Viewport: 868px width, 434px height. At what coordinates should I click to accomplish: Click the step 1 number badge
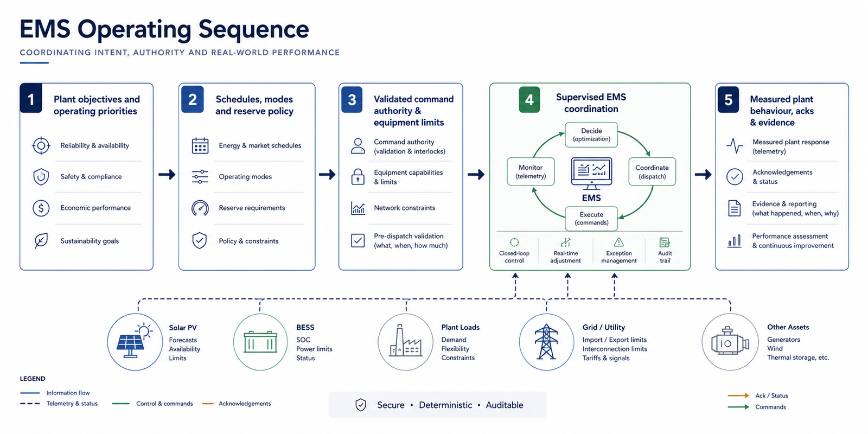tap(31, 99)
